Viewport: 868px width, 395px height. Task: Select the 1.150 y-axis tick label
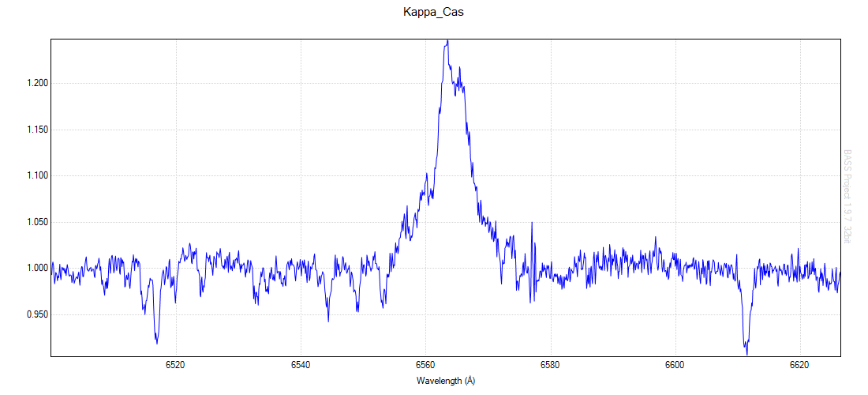pos(37,130)
